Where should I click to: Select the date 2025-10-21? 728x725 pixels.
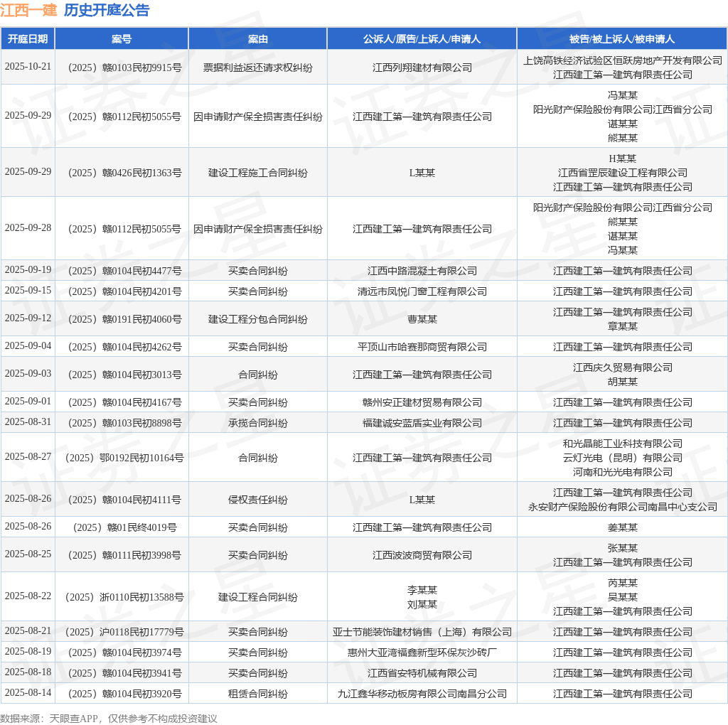point(28,66)
